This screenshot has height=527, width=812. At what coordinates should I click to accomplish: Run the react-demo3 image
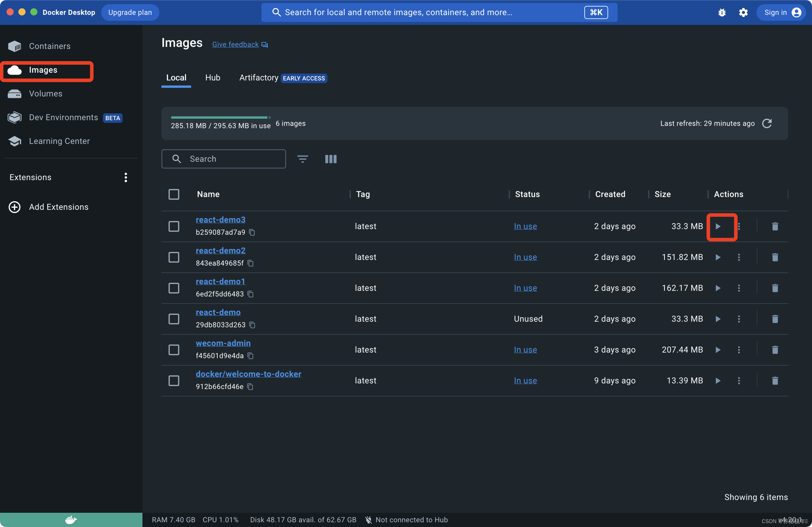pos(718,226)
